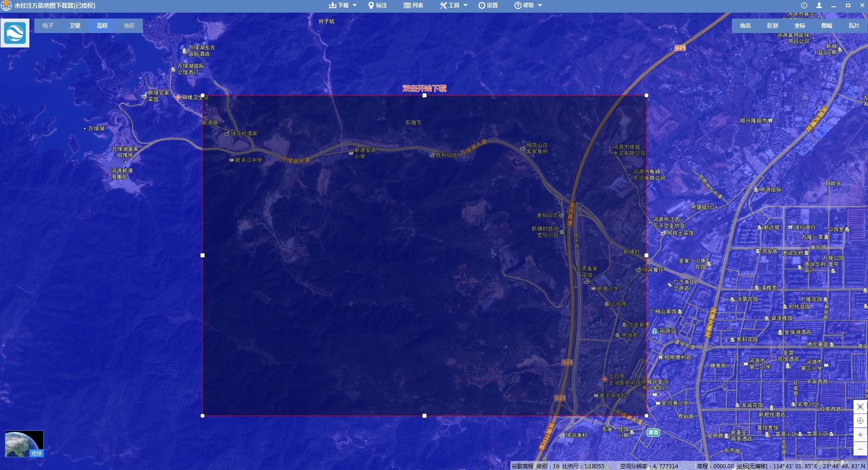The image size is (868, 470).
Task: Click the top-right corner selection handle
Action: (x=646, y=95)
